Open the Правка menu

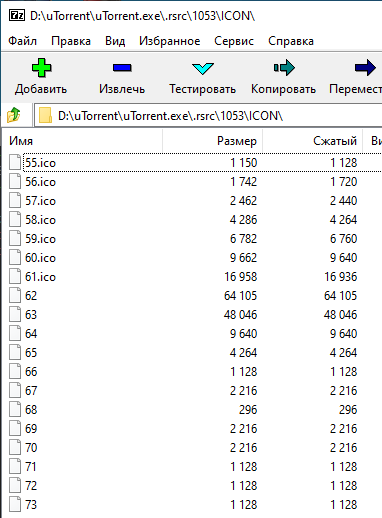point(71,41)
